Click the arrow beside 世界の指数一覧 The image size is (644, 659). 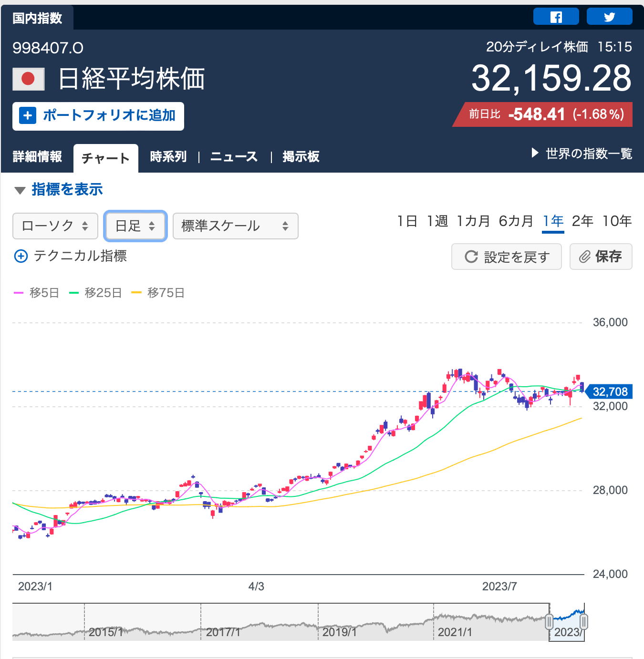[x=535, y=154]
